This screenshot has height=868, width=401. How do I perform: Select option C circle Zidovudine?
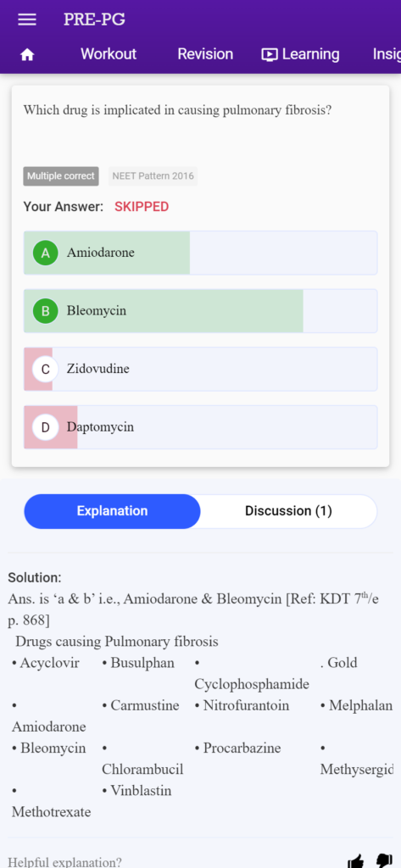point(46,370)
